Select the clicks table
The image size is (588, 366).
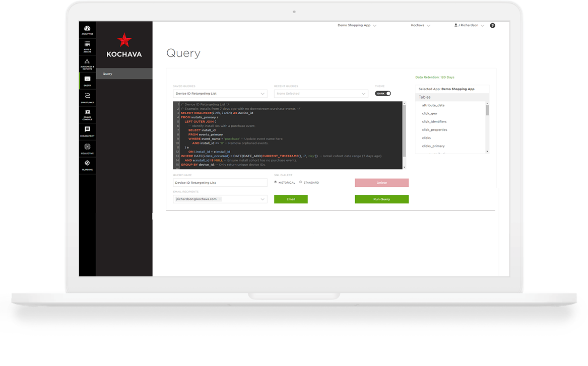pos(426,138)
